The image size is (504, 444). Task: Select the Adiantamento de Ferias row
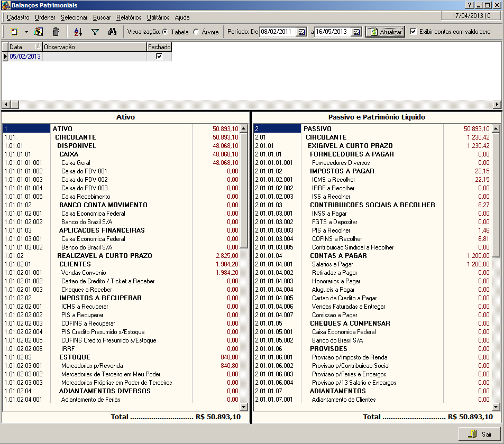(121, 400)
